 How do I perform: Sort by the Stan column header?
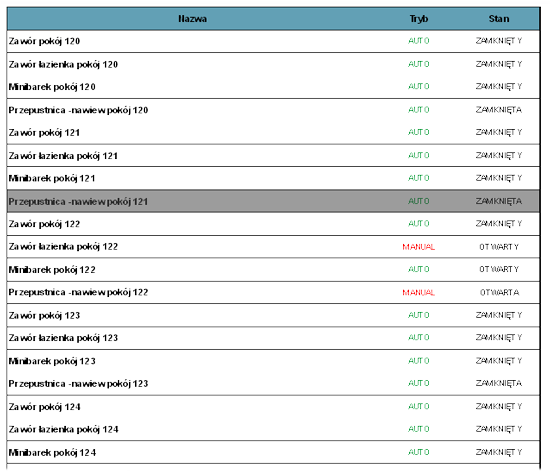point(499,19)
